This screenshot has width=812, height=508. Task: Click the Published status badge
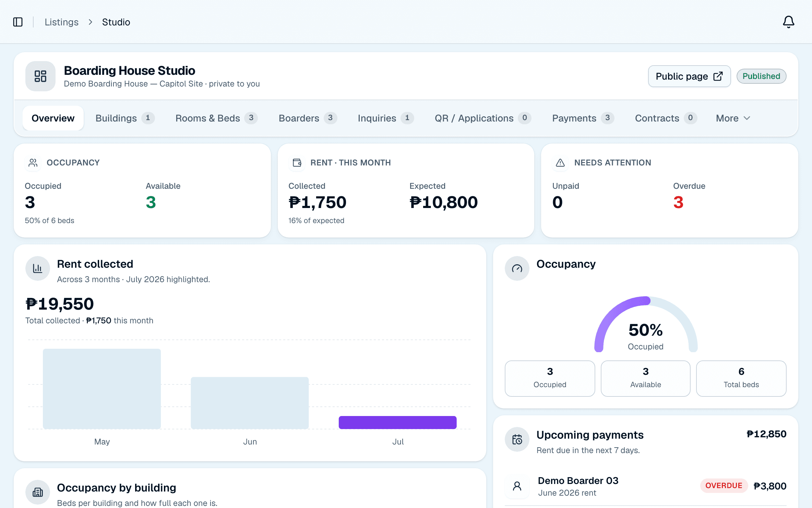(x=761, y=76)
